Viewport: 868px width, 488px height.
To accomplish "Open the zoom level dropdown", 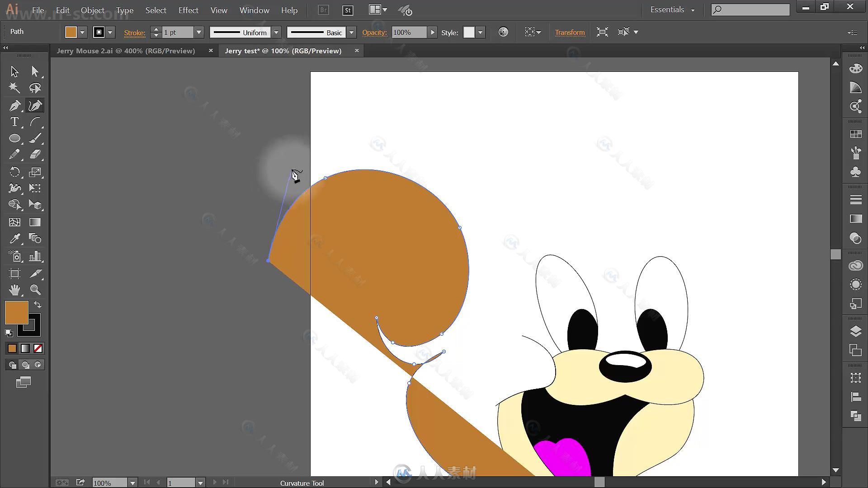I will [132, 483].
